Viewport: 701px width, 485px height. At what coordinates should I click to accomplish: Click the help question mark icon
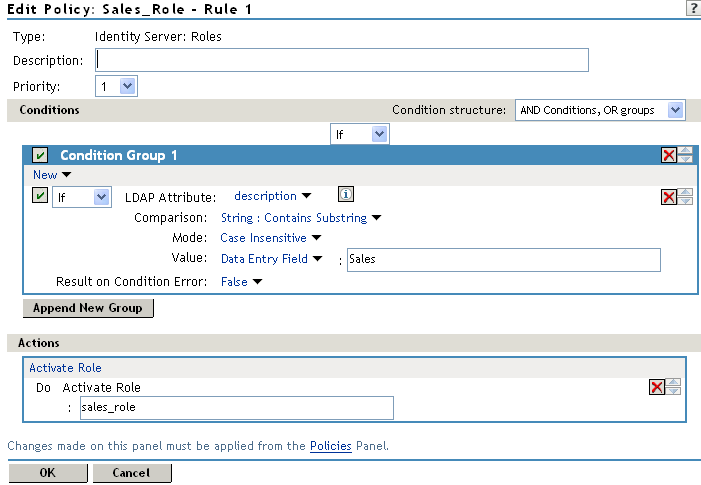(691, 8)
